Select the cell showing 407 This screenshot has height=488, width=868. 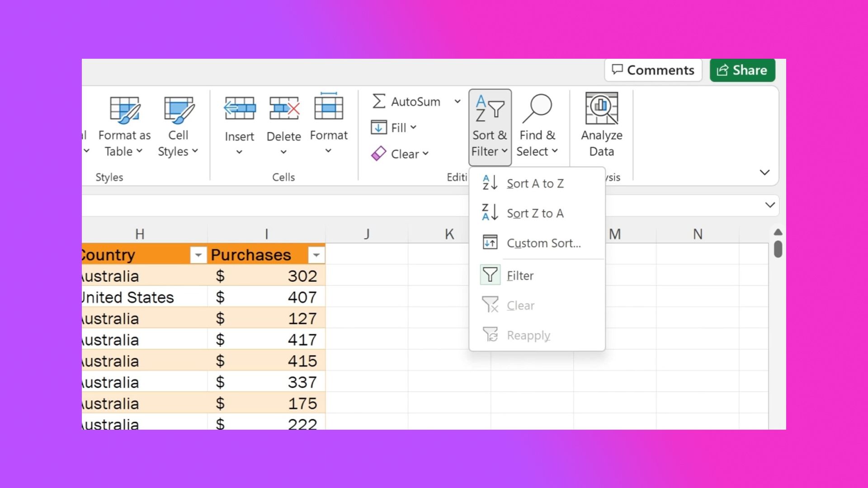click(x=267, y=297)
